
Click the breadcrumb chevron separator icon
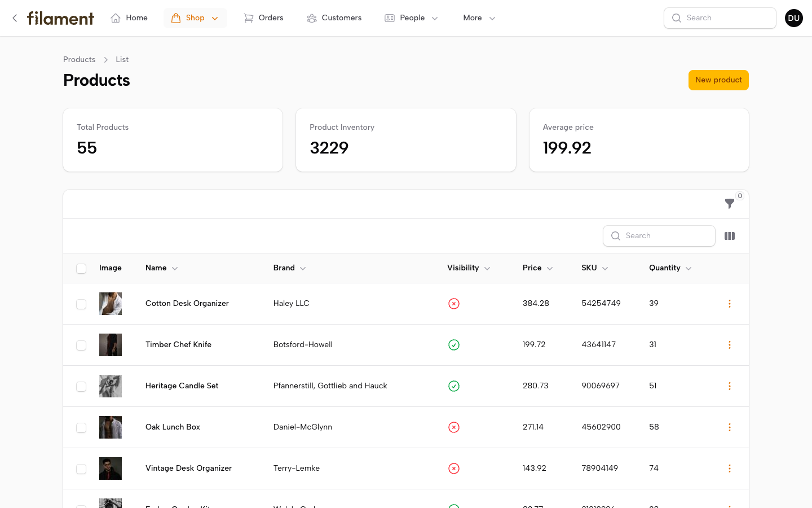[x=105, y=60]
